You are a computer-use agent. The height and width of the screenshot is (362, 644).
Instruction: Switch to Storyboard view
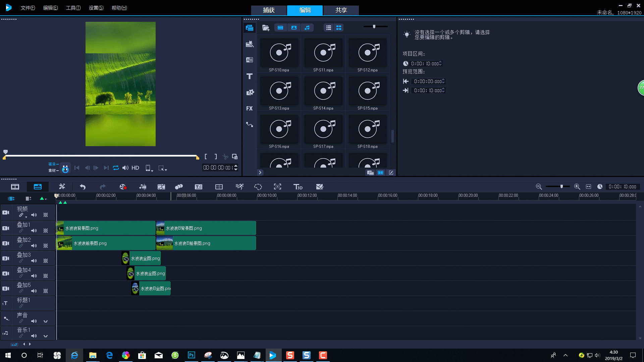point(15,187)
